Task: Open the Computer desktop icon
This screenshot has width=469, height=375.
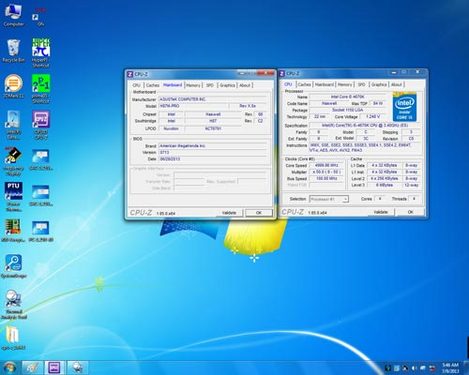Action: [x=14, y=14]
